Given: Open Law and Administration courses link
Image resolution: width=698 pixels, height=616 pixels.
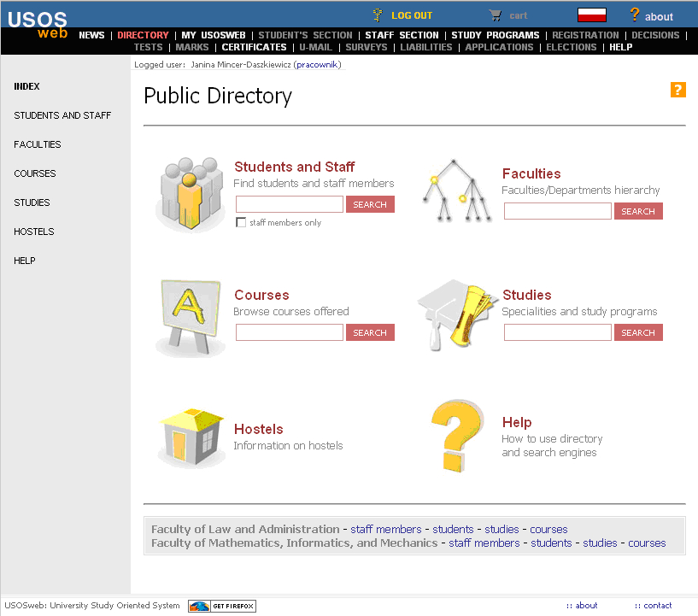Looking at the screenshot, I should point(548,529).
